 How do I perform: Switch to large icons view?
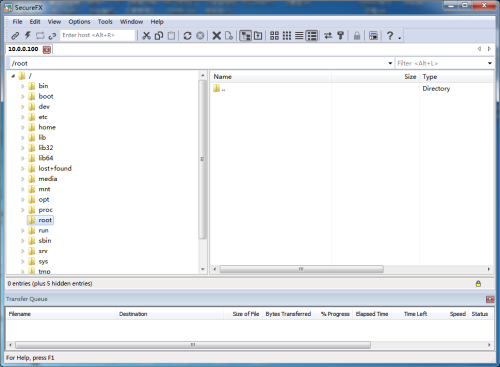tap(274, 36)
